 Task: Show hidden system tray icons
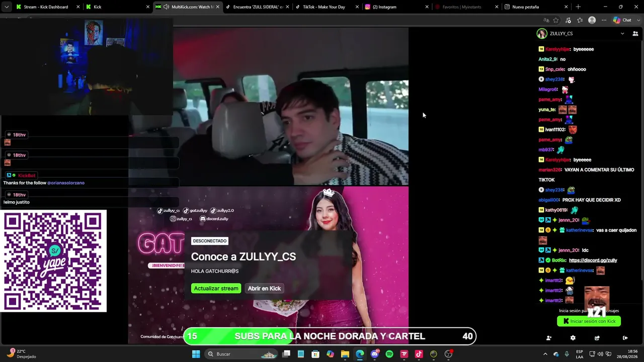[x=545, y=354]
